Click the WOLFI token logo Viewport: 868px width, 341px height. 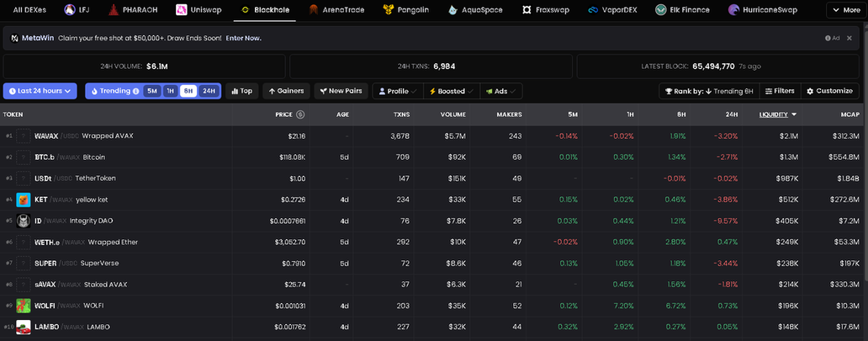(x=24, y=305)
